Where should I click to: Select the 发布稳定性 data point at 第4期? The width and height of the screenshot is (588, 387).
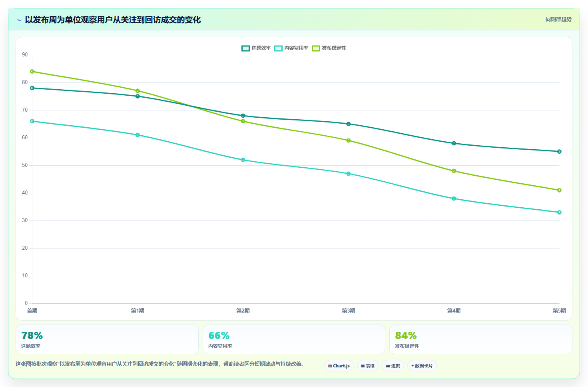454,171
